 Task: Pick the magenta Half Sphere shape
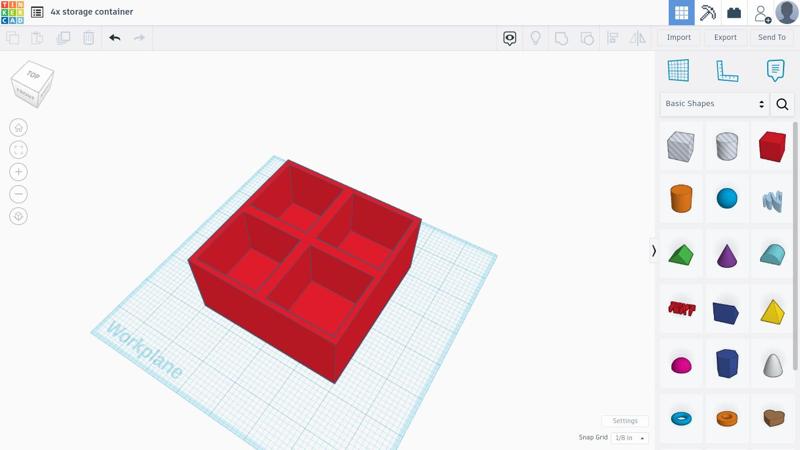pos(681,365)
